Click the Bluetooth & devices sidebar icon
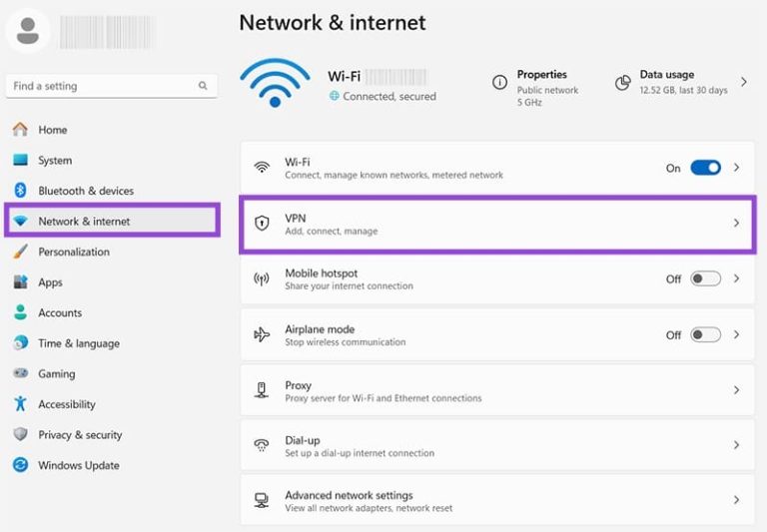767x532 pixels. pyautogui.click(x=20, y=191)
